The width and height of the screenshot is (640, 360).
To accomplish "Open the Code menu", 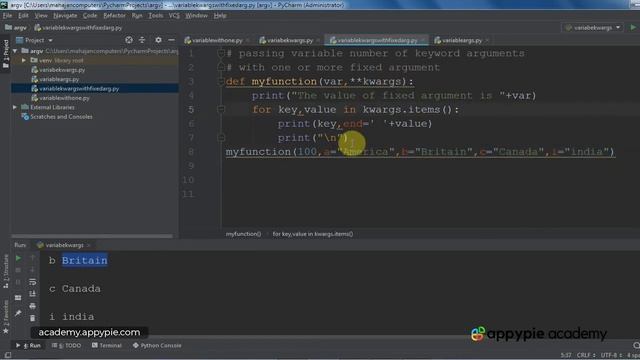I will coord(90,16).
